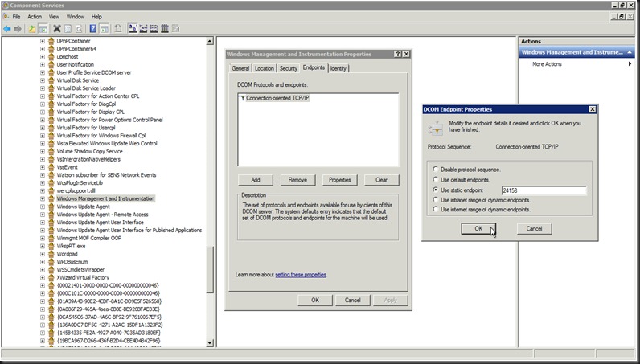This screenshot has width=640, height=364.
Task: Select Disable protocol sequence radio button
Action: click(436, 170)
